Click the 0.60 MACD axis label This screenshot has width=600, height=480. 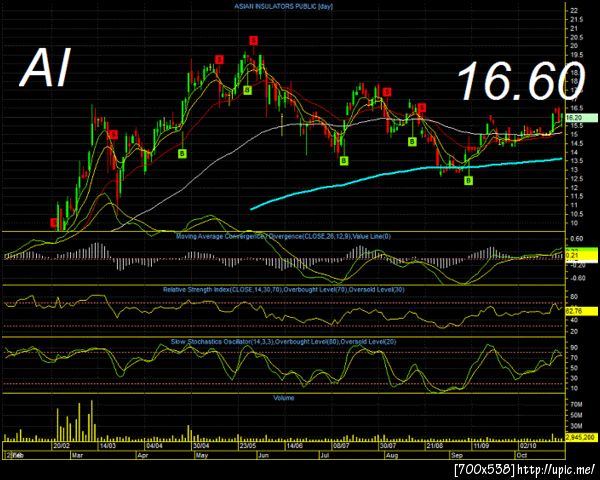577,238
